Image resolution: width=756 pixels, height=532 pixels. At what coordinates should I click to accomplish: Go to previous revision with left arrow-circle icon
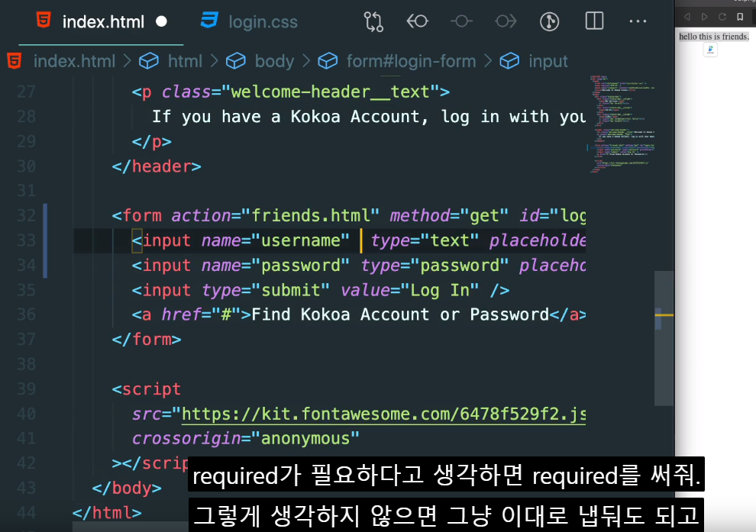tap(417, 21)
